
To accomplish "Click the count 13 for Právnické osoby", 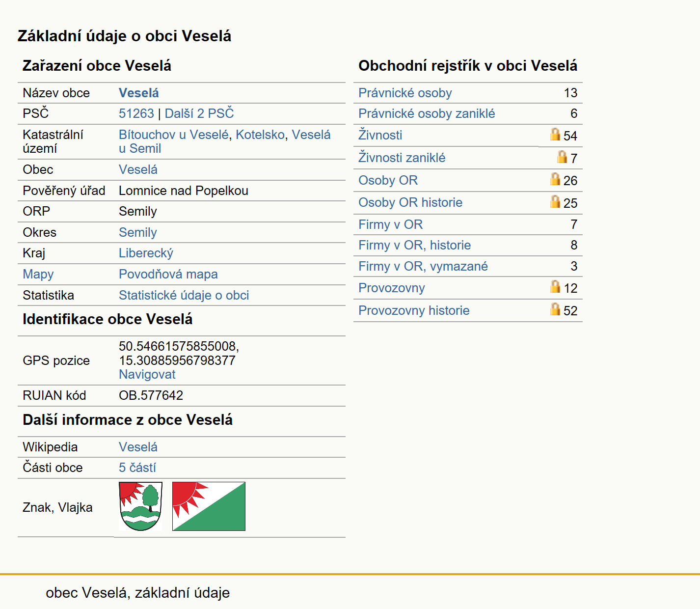I will (570, 93).
